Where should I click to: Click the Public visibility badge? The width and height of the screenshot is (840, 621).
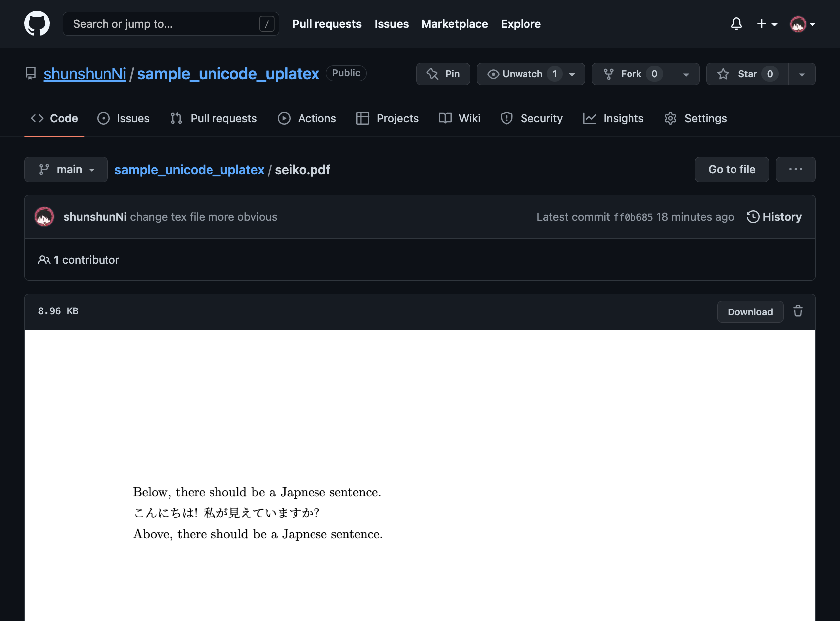point(346,73)
